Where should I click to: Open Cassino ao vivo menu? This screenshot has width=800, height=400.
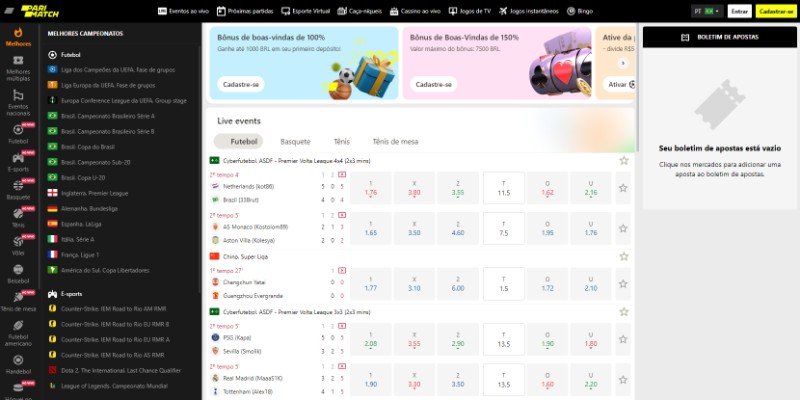(x=415, y=11)
